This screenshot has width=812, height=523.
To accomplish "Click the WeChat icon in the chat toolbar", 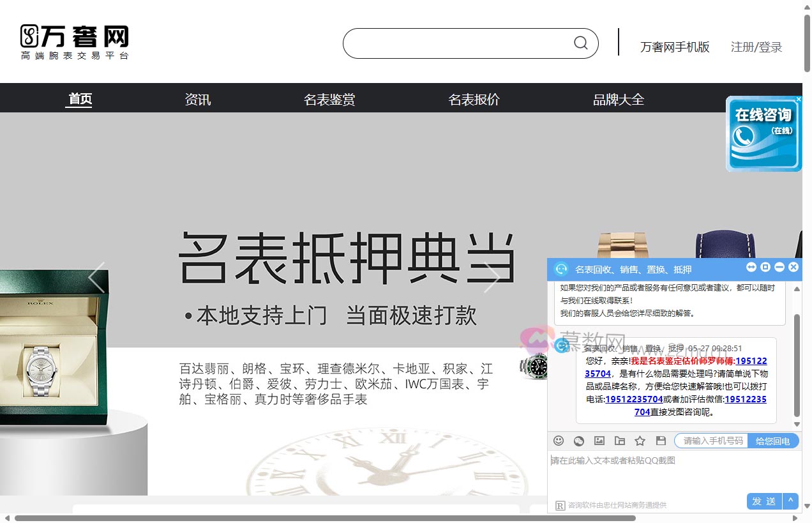I will (x=578, y=441).
